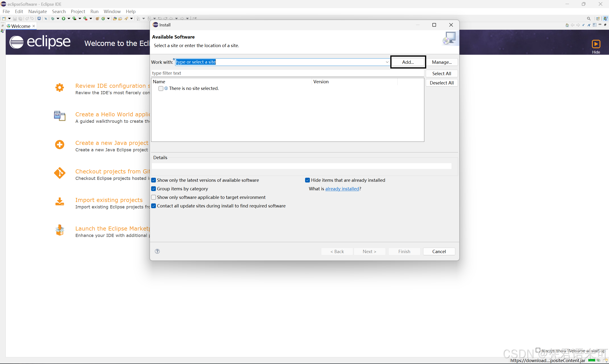Click the Eclipse Marketplace box icon
Image resolution: width=609 pixels, height=364 pixels.
coord(60,230)
